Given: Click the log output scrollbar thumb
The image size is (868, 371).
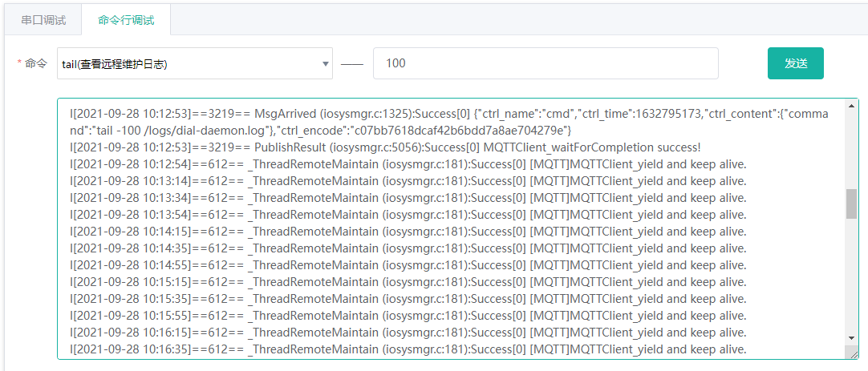Looking at the screenshot, I should click(851, 204).
